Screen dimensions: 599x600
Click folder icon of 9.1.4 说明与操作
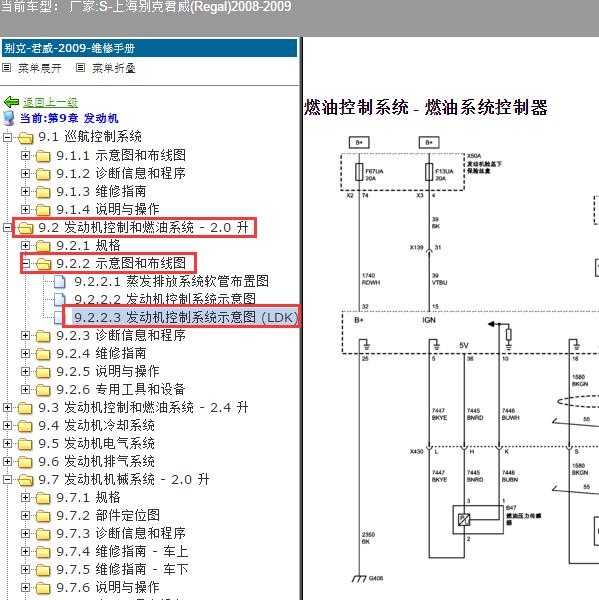pos(43,210)
